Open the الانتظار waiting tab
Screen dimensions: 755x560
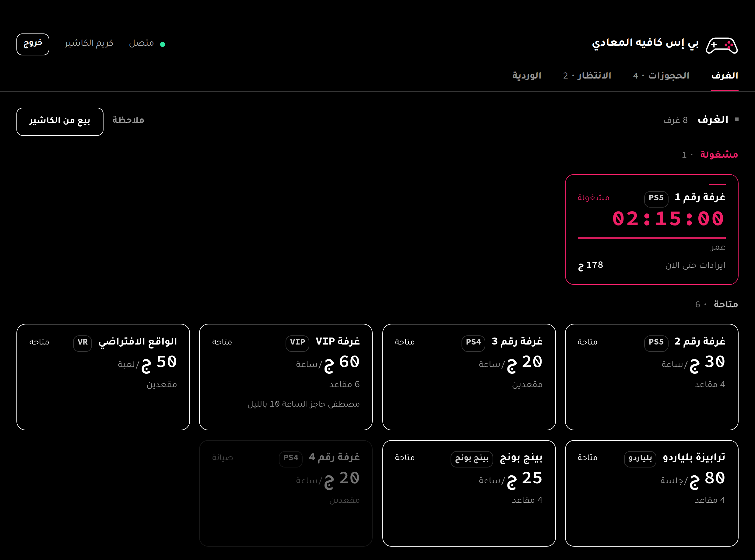587,75
